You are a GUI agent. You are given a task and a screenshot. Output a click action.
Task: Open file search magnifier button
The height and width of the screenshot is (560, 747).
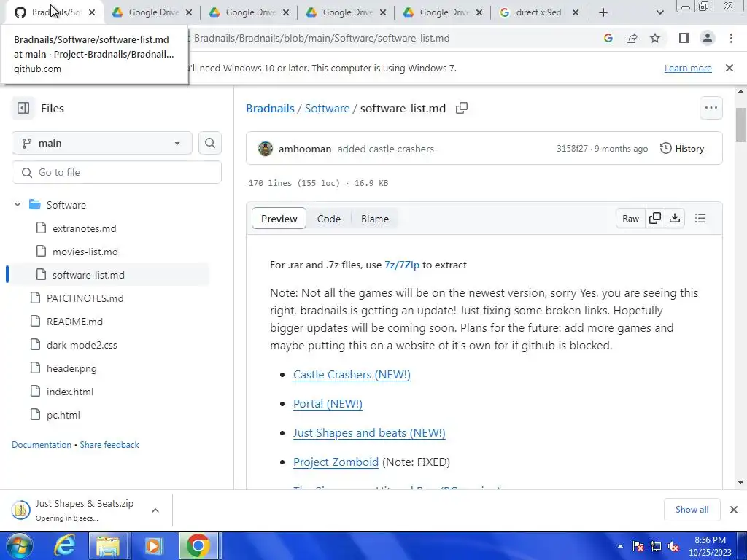pos(210,143)
